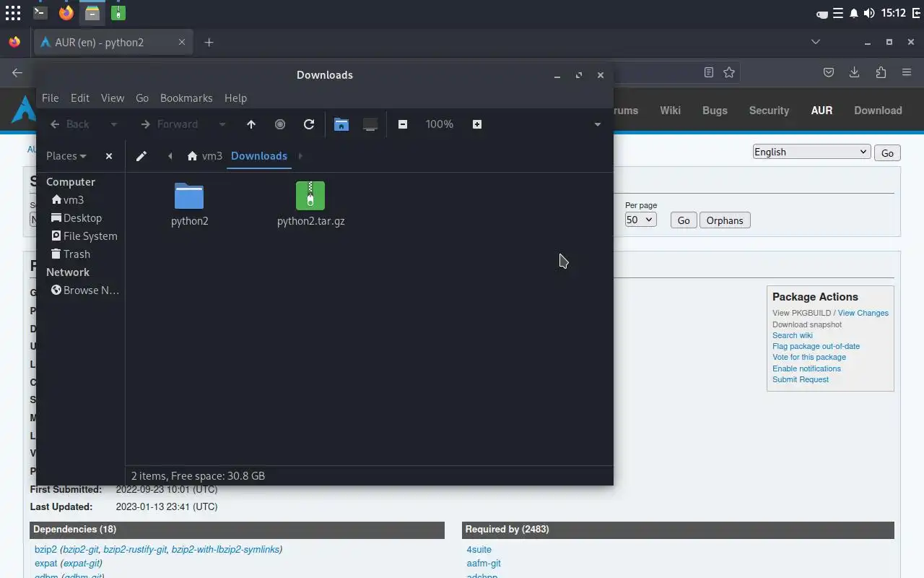The width and height of the screenshot is (924, 578).
Task: Zoom in with the plus button
Action: pyautogui.click(x=477, y=124)
